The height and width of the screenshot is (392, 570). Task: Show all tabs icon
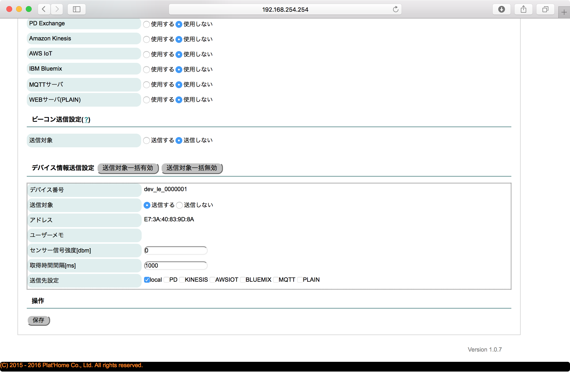click(x=545, y=9)
